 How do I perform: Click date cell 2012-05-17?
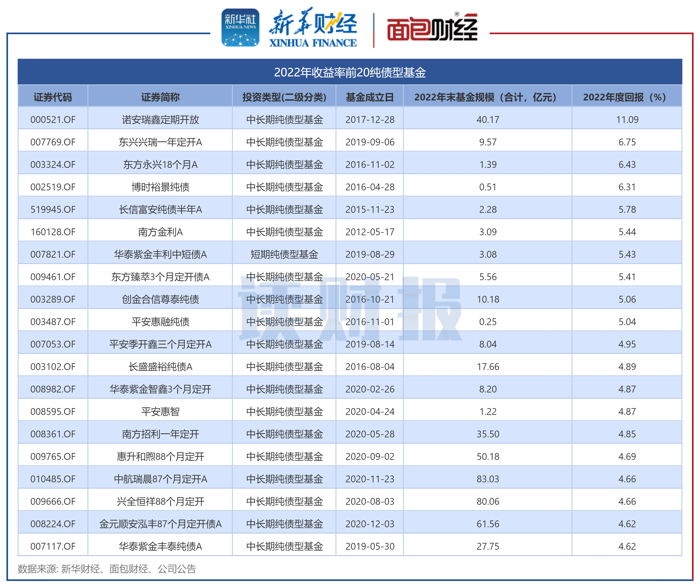pyautogui.click(x=369, y=232)
